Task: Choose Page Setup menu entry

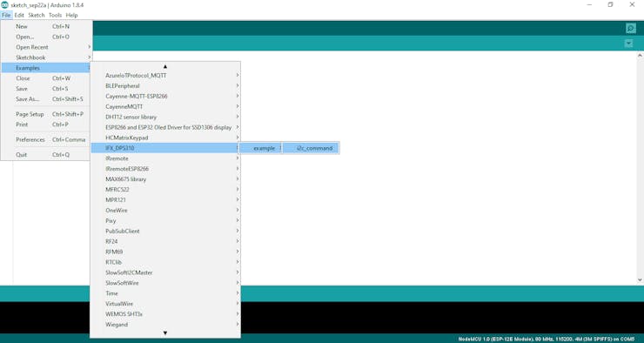Action: (46, 114)
